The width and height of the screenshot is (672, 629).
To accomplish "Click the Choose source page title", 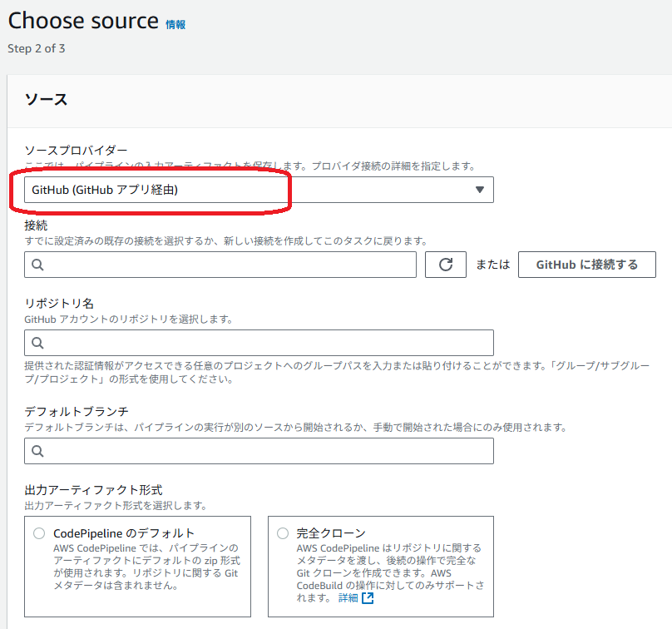I will point(83,21).
